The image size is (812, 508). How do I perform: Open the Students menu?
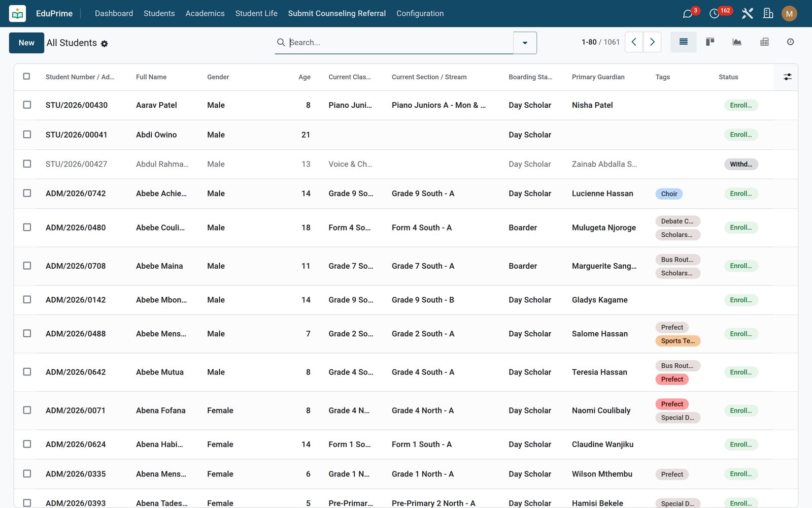(159, 14)
